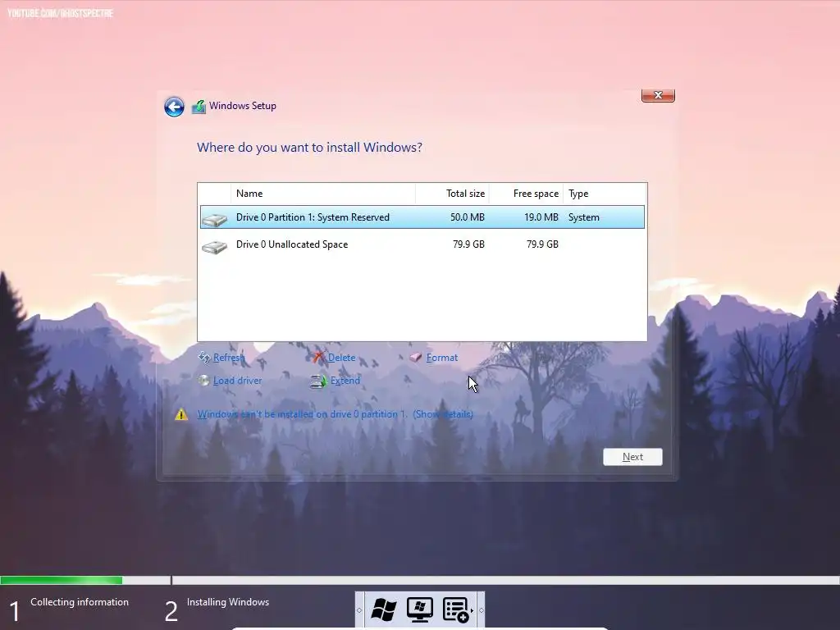840x630 pixels.
Task: Click the list-with-plus icon in bottom toolbar
Action: pos(456,610)
